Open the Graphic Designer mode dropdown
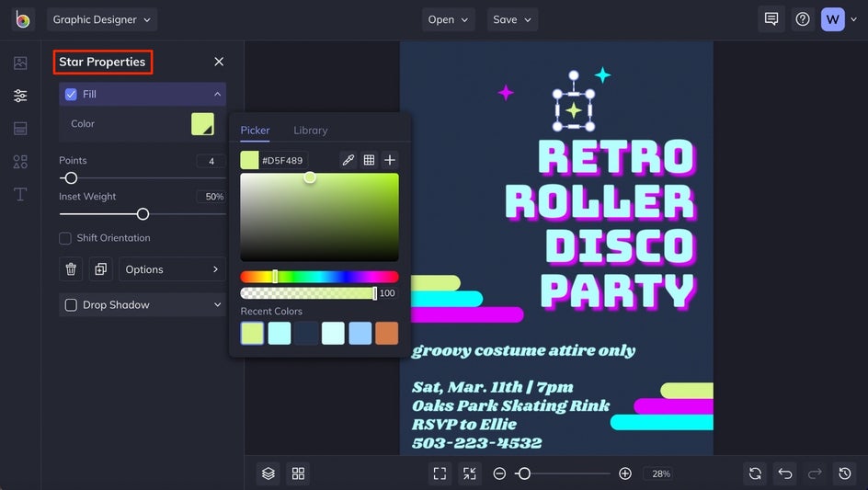 102,19
